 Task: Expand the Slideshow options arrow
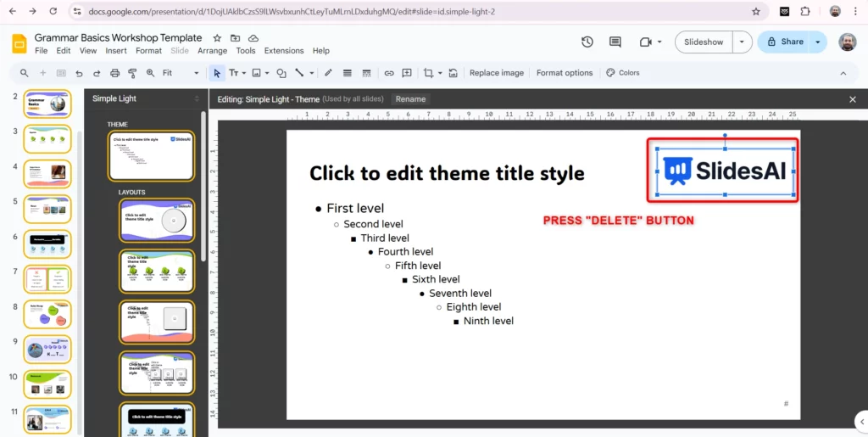point(743,42)
